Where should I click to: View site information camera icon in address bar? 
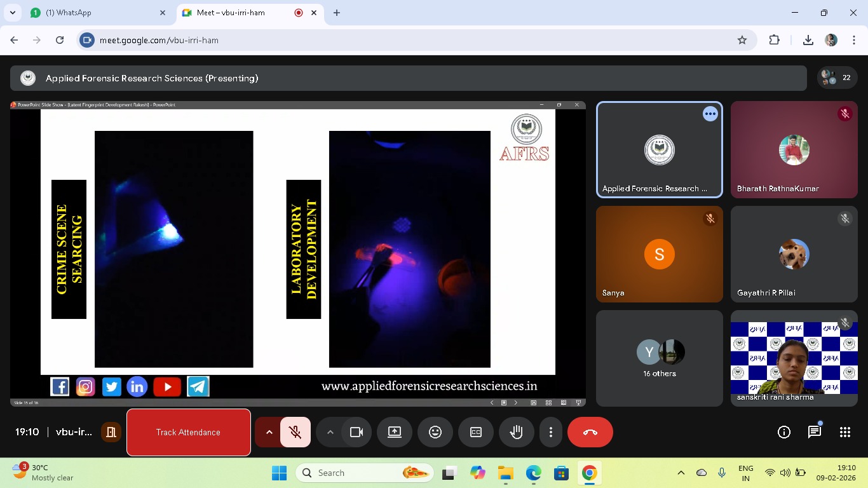click(88, 40)
